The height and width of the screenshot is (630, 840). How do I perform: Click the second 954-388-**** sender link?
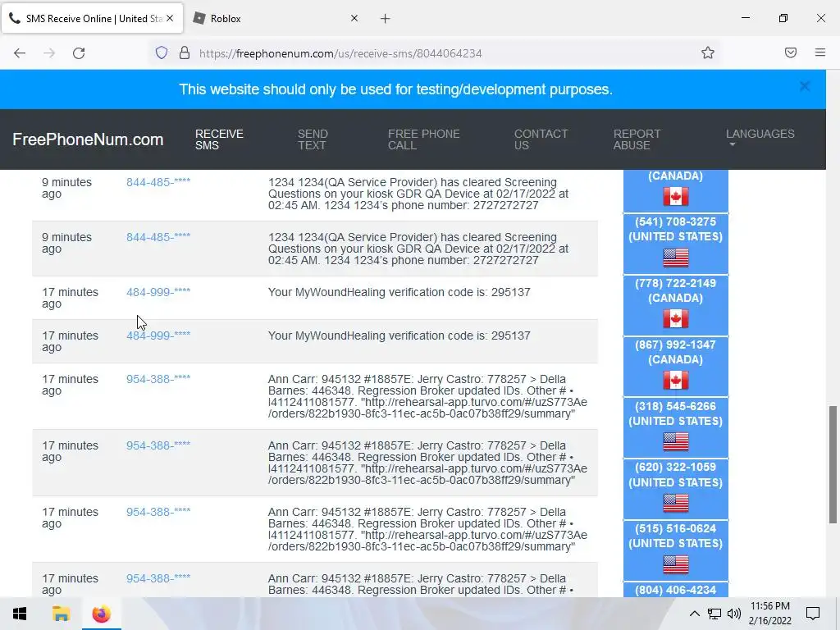click(x=158, y=445)
